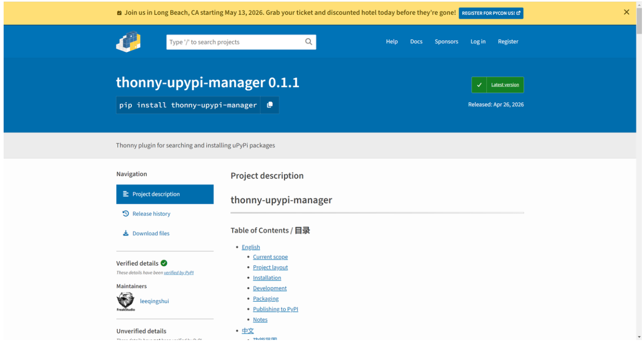The image size is (644, 341).
Task: Click the Latest version button
Action: coord(498,85)
